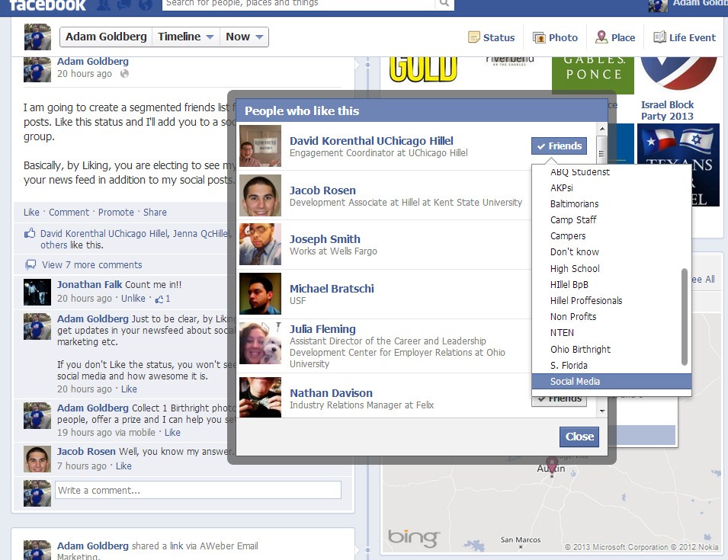Viewport: 728px width, 560px height.
Task: Click the Status composer icon
Action: (x=473, y=37)
